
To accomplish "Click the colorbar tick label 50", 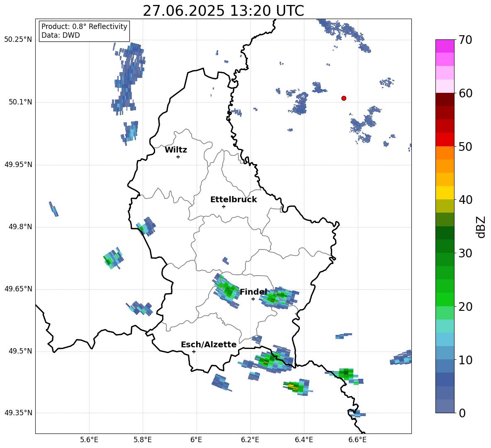I will point(465,146).
